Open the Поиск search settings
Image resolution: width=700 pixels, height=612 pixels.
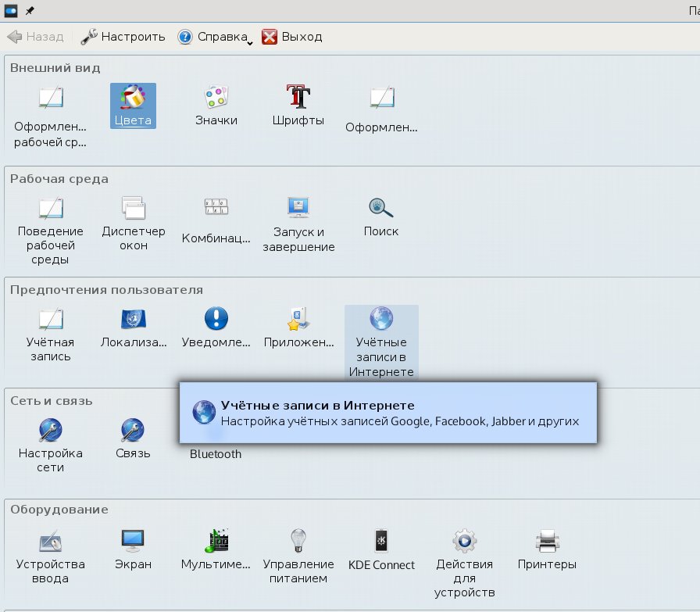coord(381,217)
